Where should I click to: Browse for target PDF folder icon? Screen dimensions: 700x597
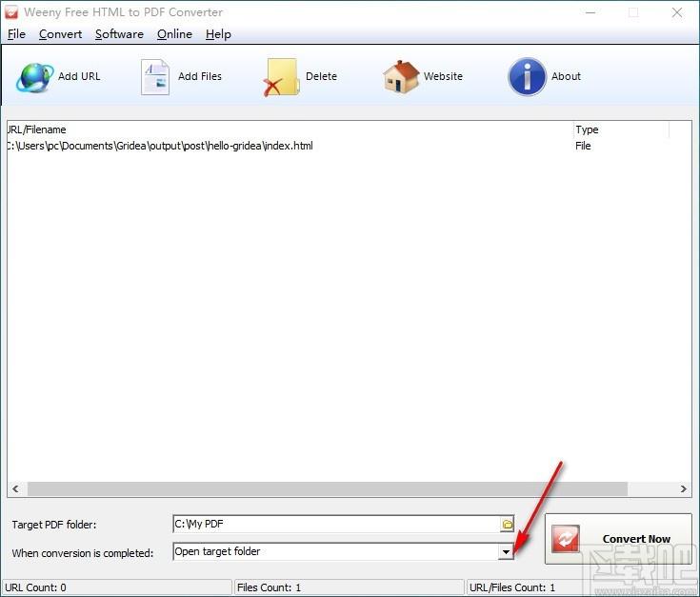507,525
